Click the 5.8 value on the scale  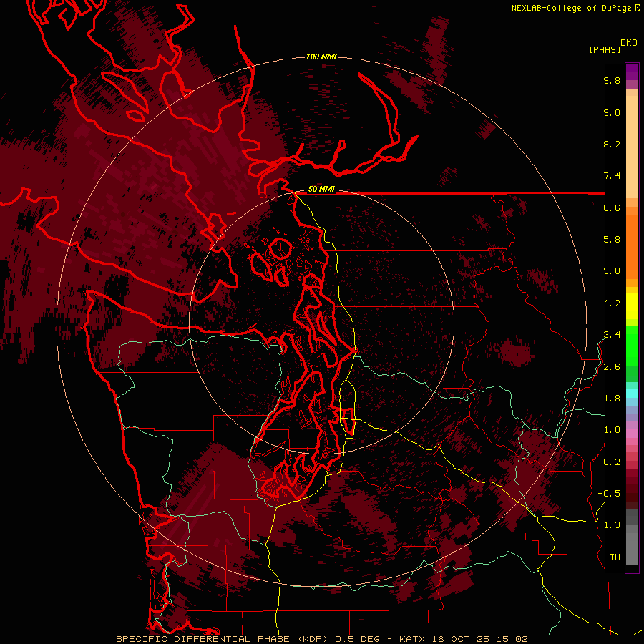[x=612, y=240]
